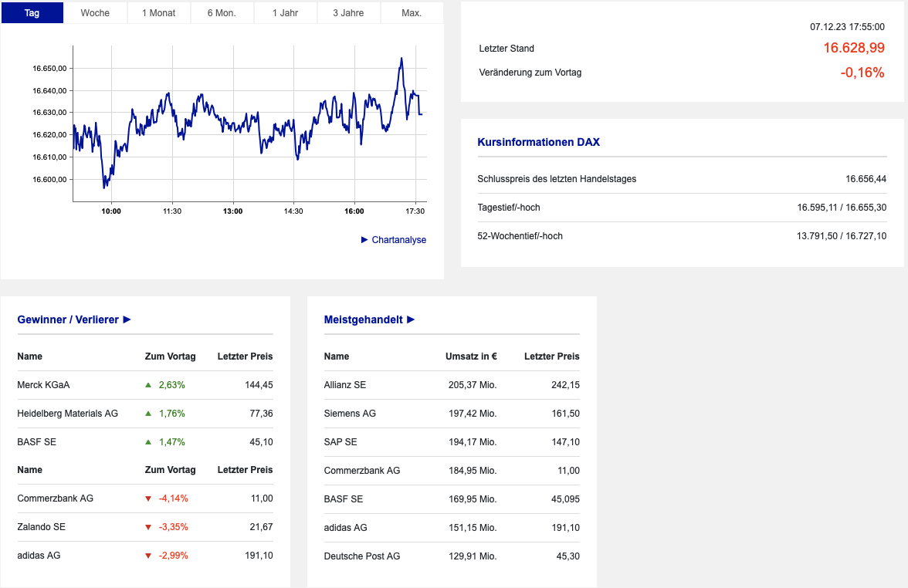Screen dimensions: 908x588
Task: Open the Max. time range tab
Action: pyautogui.click(x=412, y=13)
